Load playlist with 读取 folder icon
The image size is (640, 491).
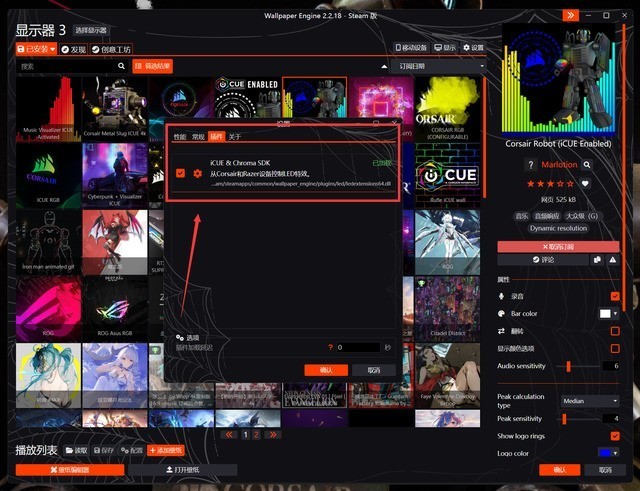tap(76, 450)
